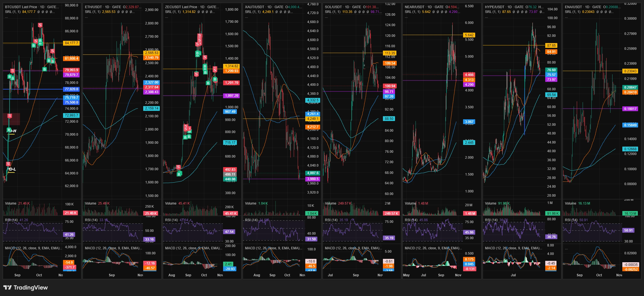The width and height of the screenshot is (644, 296).
Task: Click the Volume legend on ZECUSDT chart
Action: tap(170, 203)
